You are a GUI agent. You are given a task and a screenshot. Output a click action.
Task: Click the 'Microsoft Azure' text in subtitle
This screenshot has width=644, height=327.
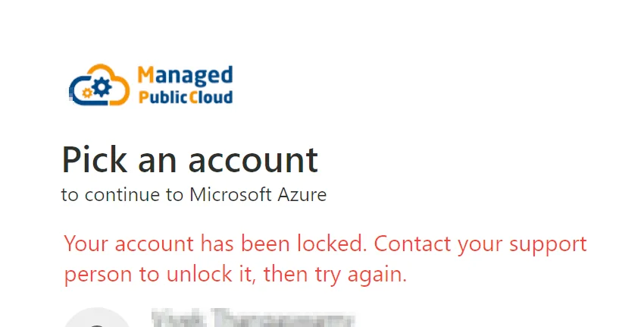point(258,194)
